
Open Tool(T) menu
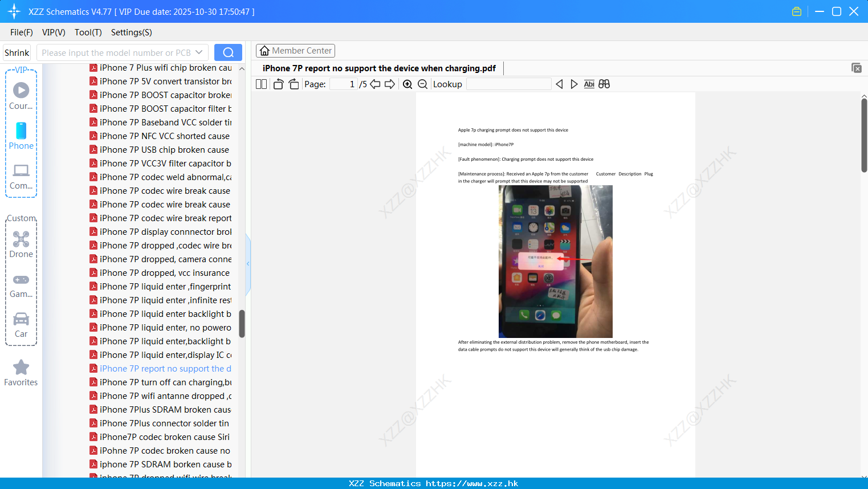tap(88, 32)
